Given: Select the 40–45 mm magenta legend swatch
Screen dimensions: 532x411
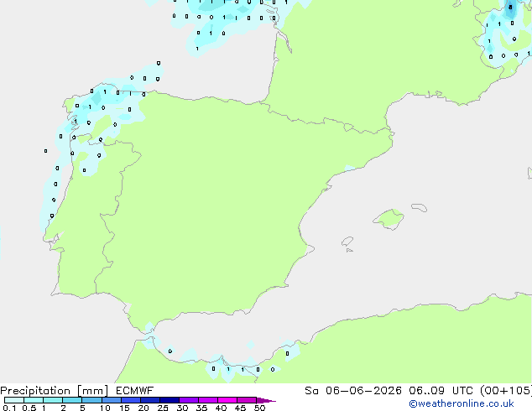Looking at the screenshot, I should (x=227, y=400).
